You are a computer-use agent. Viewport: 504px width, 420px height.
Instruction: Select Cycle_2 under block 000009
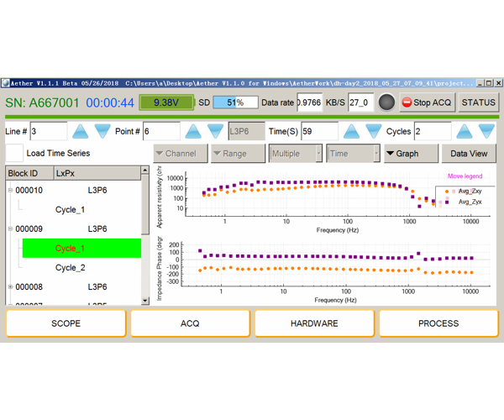coord(70,268)
